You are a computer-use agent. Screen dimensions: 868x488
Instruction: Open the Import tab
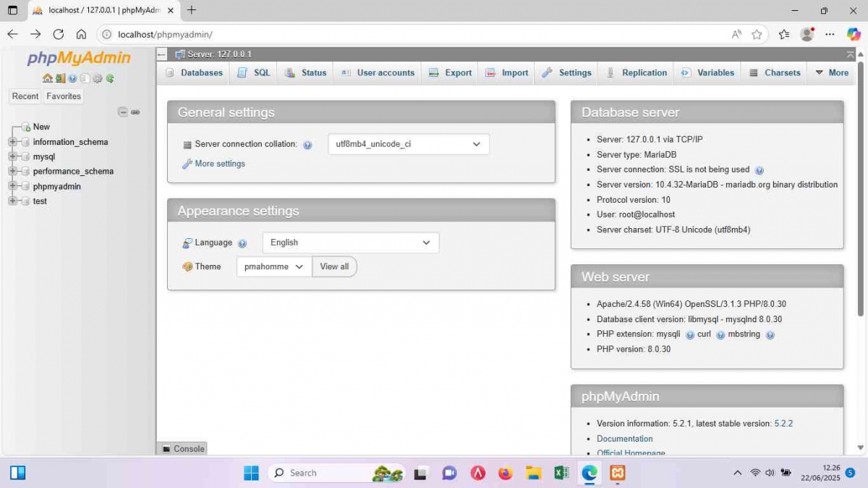click(x=506, y=72)
